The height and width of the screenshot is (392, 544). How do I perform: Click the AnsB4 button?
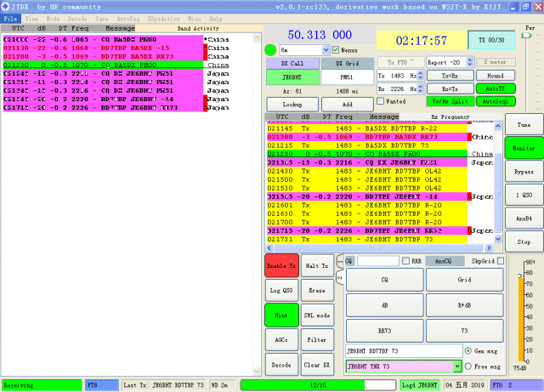pos(524,219)
